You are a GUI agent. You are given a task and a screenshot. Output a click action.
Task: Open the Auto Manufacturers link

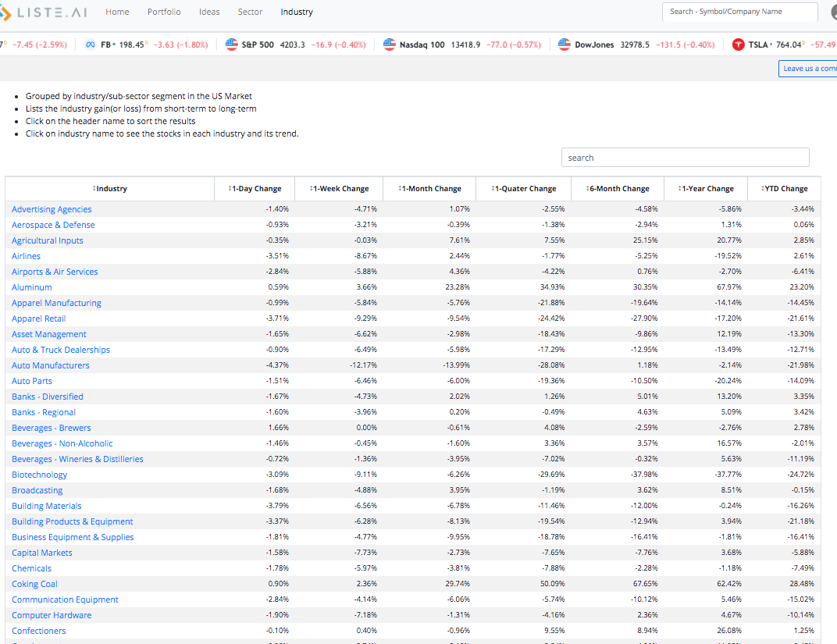coord(51,365)
